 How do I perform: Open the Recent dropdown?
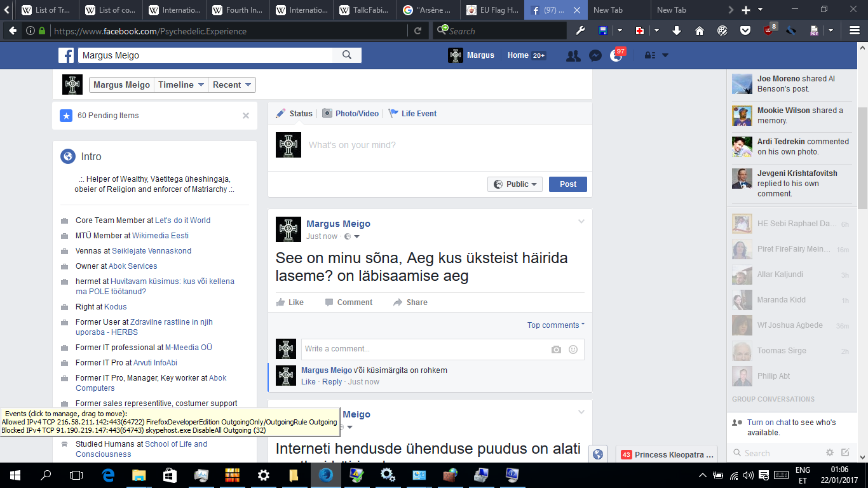233,85
